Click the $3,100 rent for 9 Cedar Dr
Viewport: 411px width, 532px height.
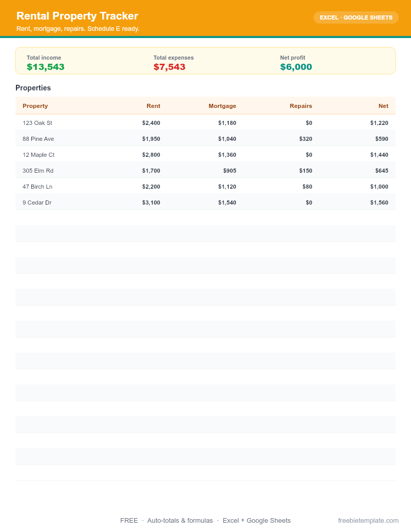[151, 203]
